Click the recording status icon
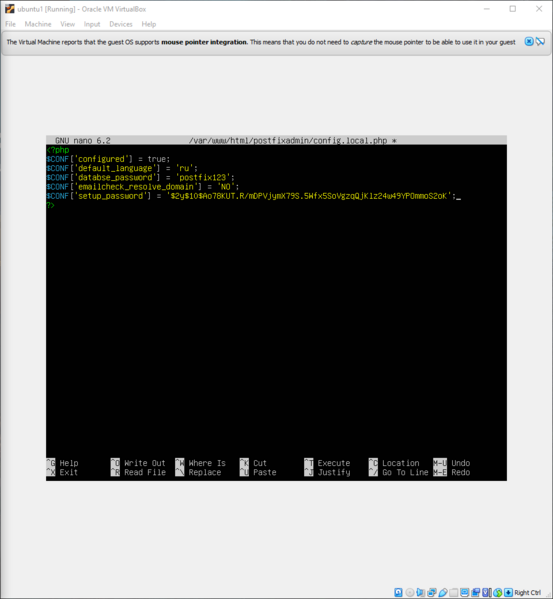This screenshot has width=553, height=599. click(x=475, y=593)
